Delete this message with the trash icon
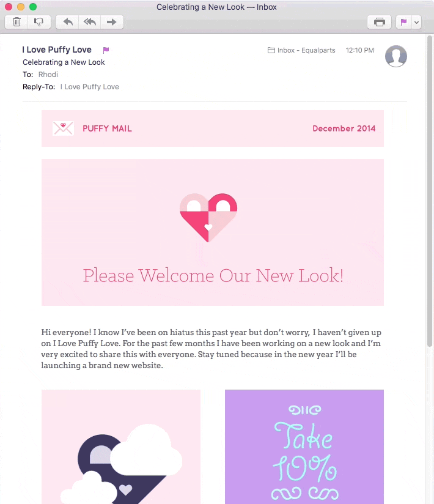The height and width of the screenshot is (504, 434). coord(17,22)
